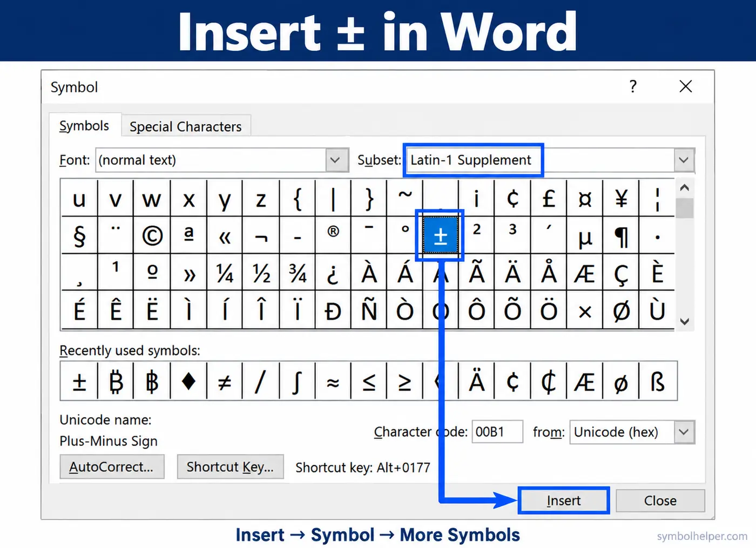Viewport: 756px width, 548px height.
Task: Select the copyright © symbol
Action: (x=152, y=236)
